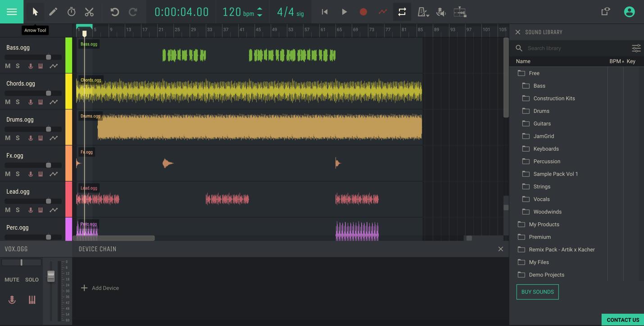Adjust the BPM stepper arrows

[259, 12]
